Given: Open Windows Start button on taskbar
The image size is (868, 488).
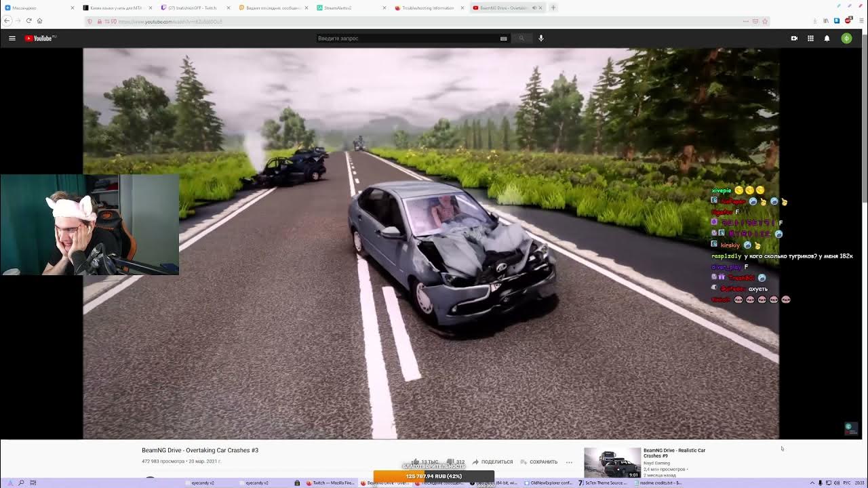Looking at the screenshot, I should pos(9,483).
